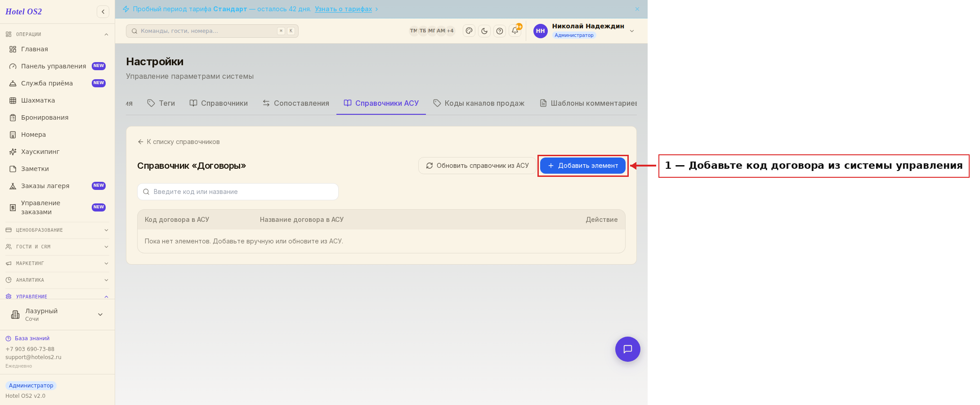Viewport: 980px width, 405px height.
Task: Select the Справочники АСУ tab
Action: pos(381,103)
